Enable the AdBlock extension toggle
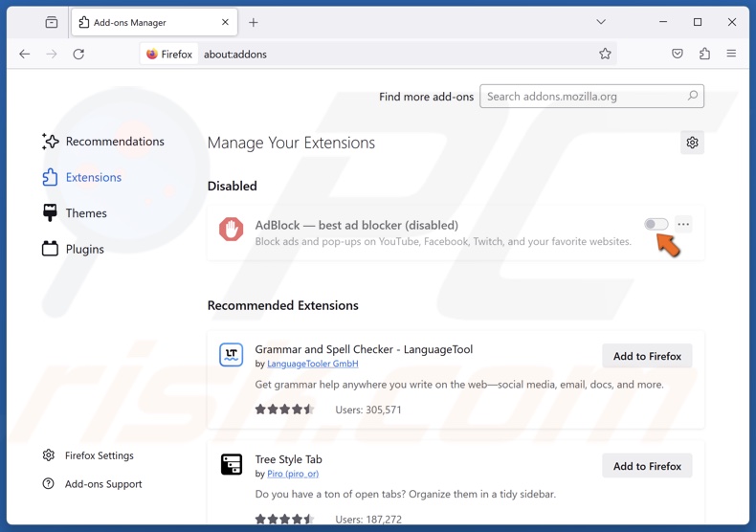 656,224
